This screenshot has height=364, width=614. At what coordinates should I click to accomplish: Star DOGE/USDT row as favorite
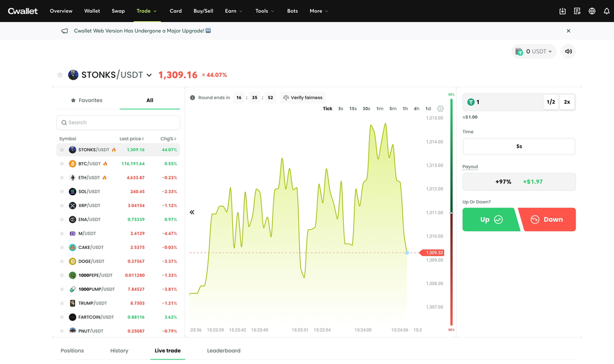click(x=62, y=261)
